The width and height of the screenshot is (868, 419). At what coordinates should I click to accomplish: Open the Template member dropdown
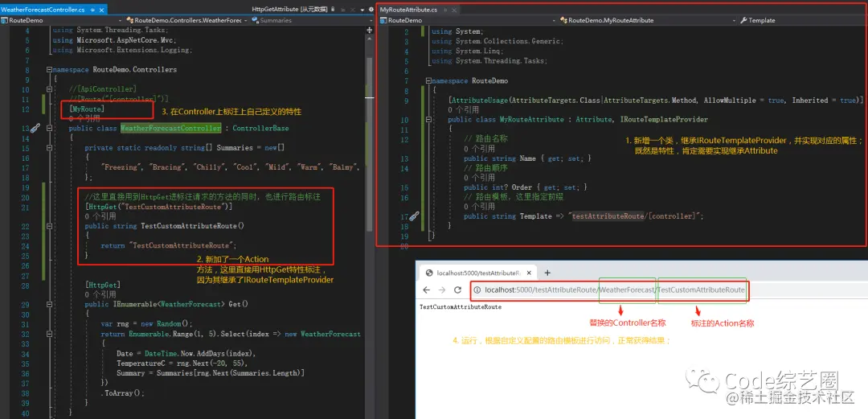[x=803, y=20]
